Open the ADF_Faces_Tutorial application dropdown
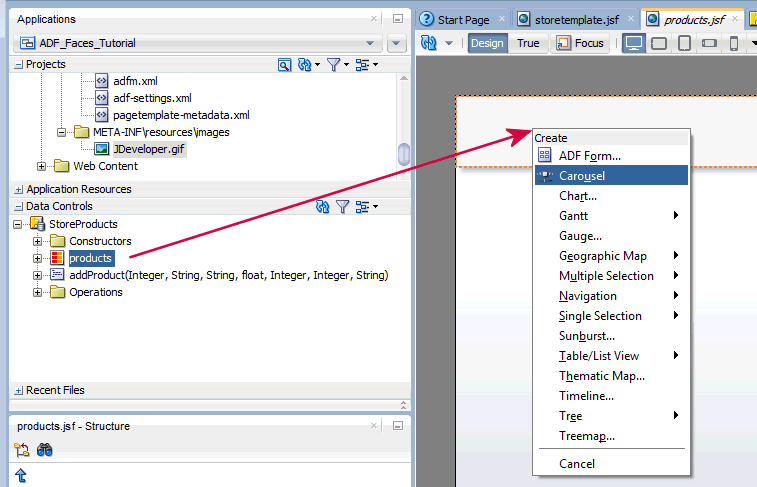 tap(370, 43)
